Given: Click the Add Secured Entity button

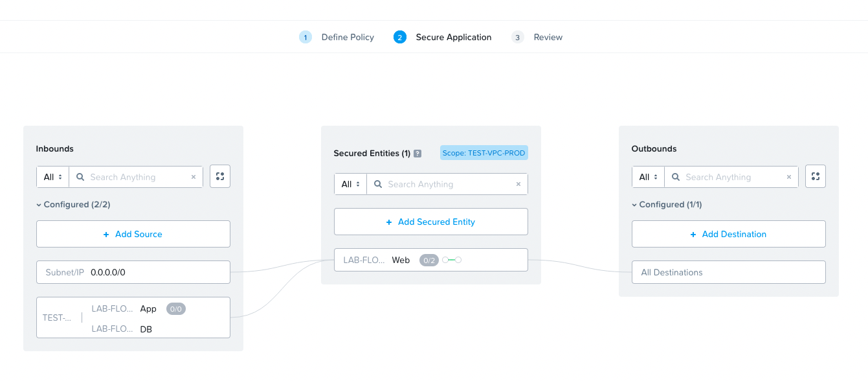Looking at the screenshot, I should point(431,222).
